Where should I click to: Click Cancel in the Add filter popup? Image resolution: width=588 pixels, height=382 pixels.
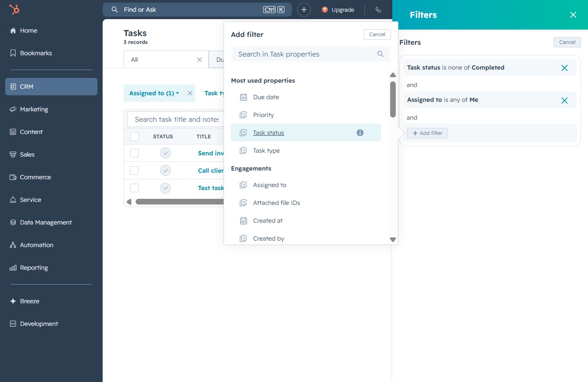[377, 34]
